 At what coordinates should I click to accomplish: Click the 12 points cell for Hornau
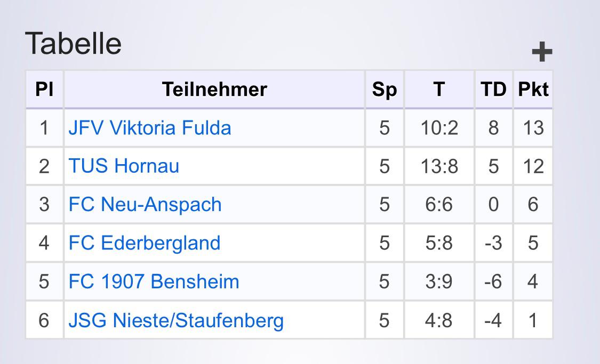[x=533, y=166]
